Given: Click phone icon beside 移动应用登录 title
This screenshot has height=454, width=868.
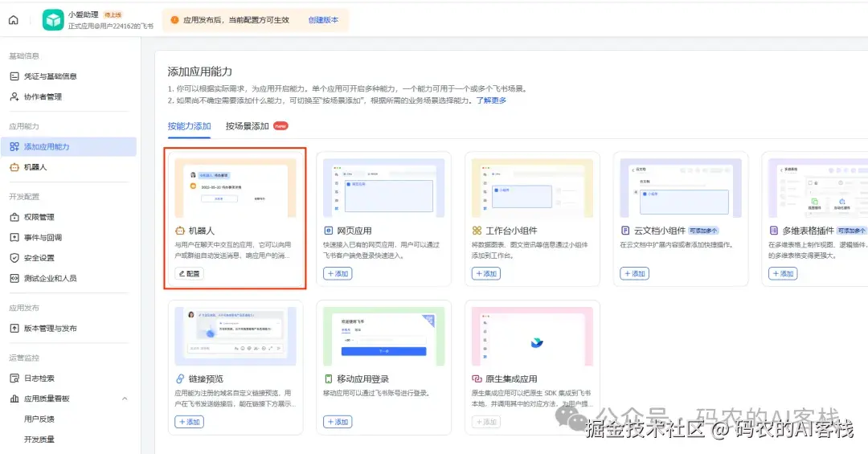Looking at the screenshot, I should pyautogui.click(x=328, y=378).
